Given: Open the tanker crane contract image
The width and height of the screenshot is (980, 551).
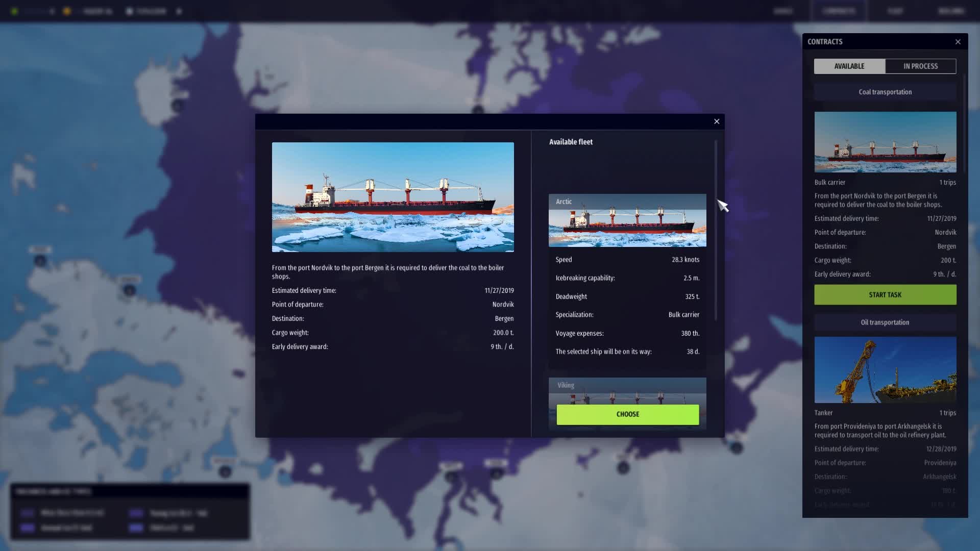Looking at the screenshot, I should pos(885,370).
